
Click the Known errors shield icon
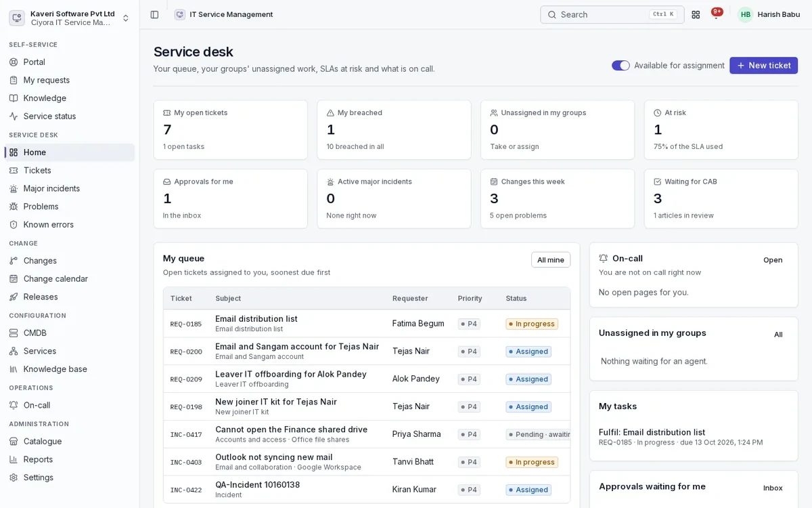pyautogui.click(x=14, y=225)
